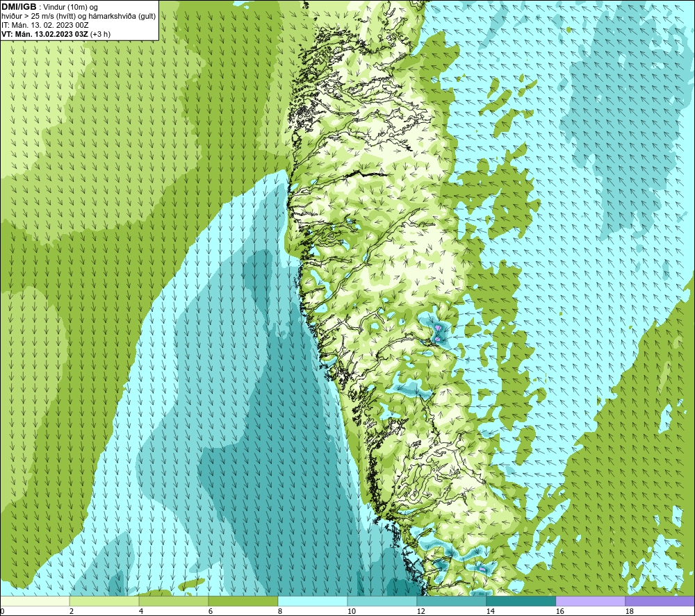The image size is (695, 616).
Task: Click the 0–2 m/s pale color swatch
Action: pyautogui.click(x=35, y=601)
